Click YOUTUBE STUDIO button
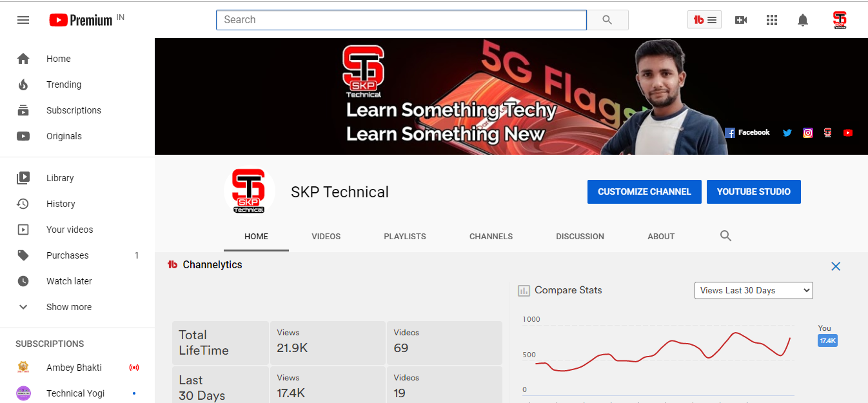 pos(754,192)
